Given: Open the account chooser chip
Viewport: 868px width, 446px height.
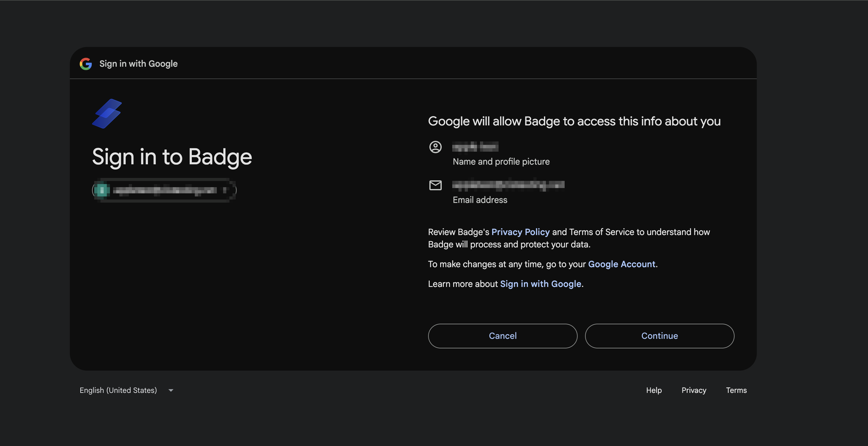Looking at the screenshot, I should (x=164, y=190).
